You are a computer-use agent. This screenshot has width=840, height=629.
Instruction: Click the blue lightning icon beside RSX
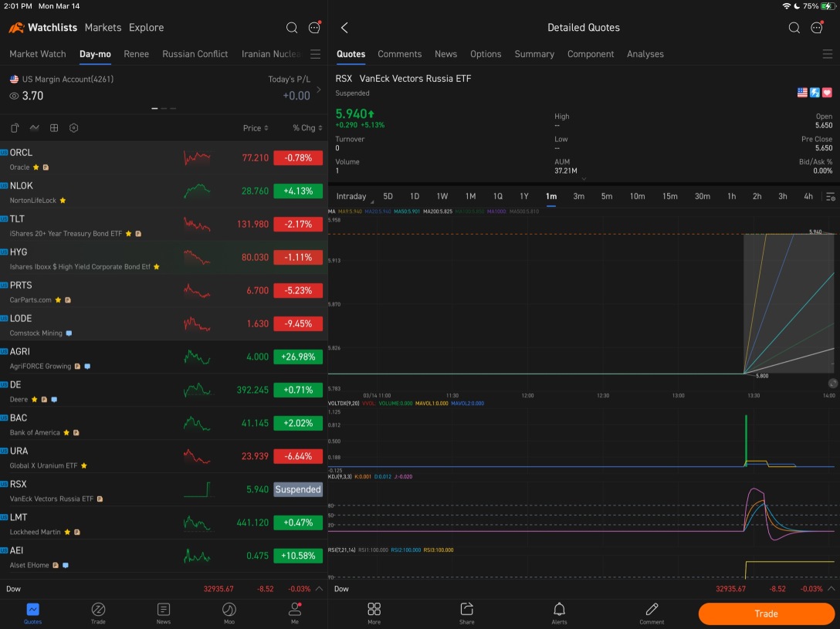[x=815, y=93]
